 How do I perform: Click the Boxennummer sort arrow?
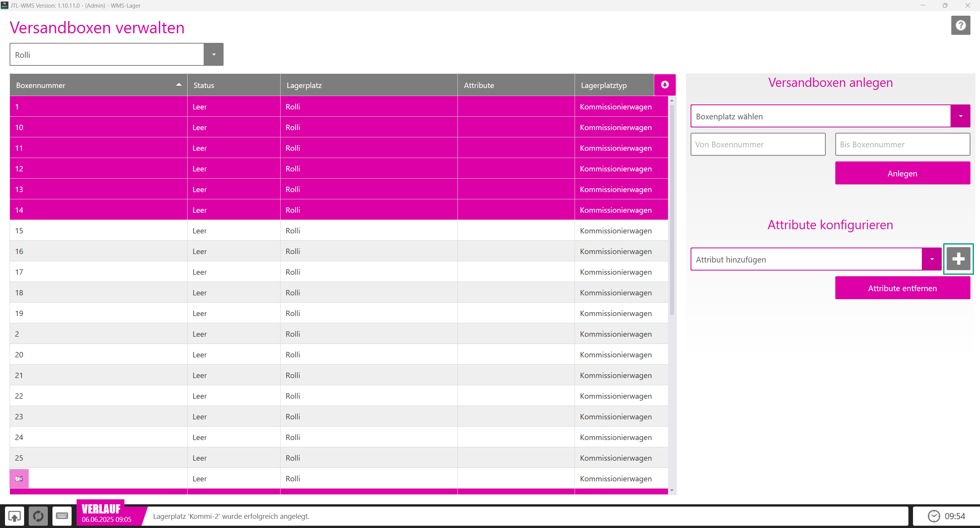(x=178, y=85)
